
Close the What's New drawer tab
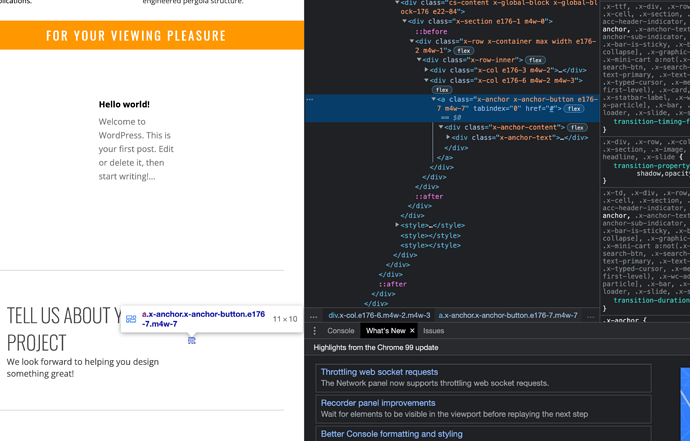point(412,331)
